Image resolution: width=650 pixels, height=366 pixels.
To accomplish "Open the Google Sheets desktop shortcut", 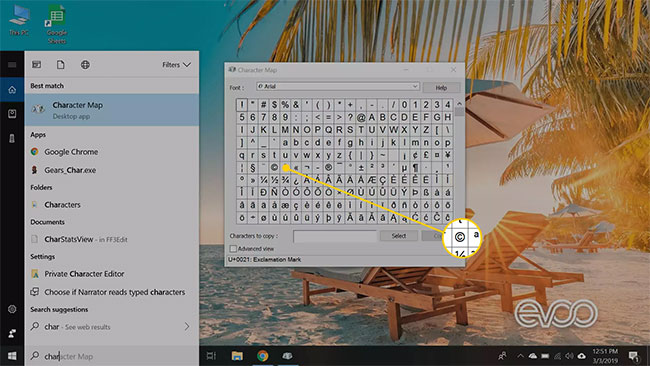I will 56,24.
